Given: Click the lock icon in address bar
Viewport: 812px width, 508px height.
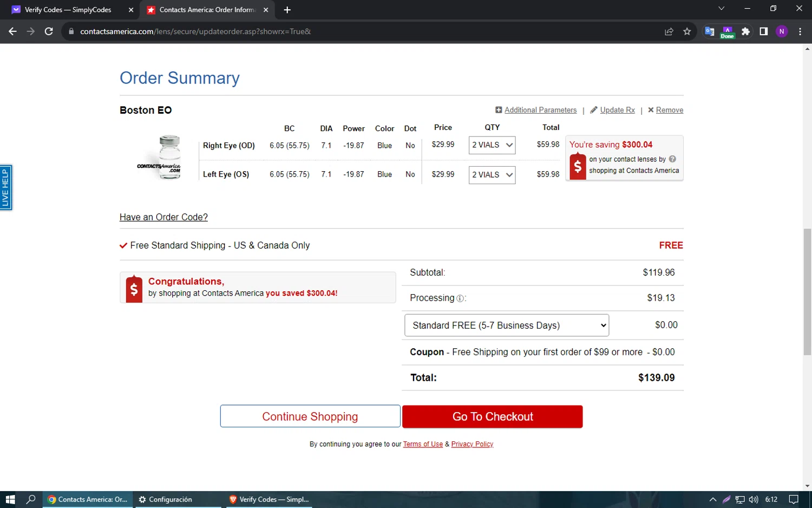Looking at the screenshot, I should click(x=71, y=31).
